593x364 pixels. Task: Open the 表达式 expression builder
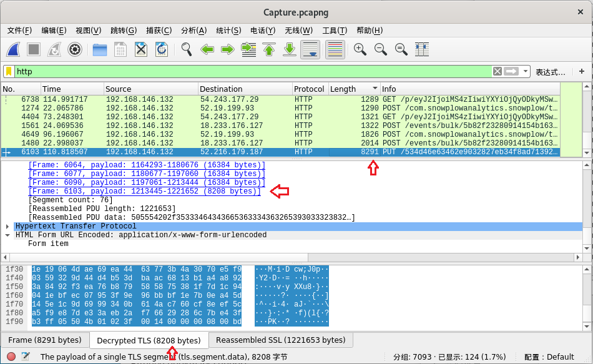(x=551, y=72)
